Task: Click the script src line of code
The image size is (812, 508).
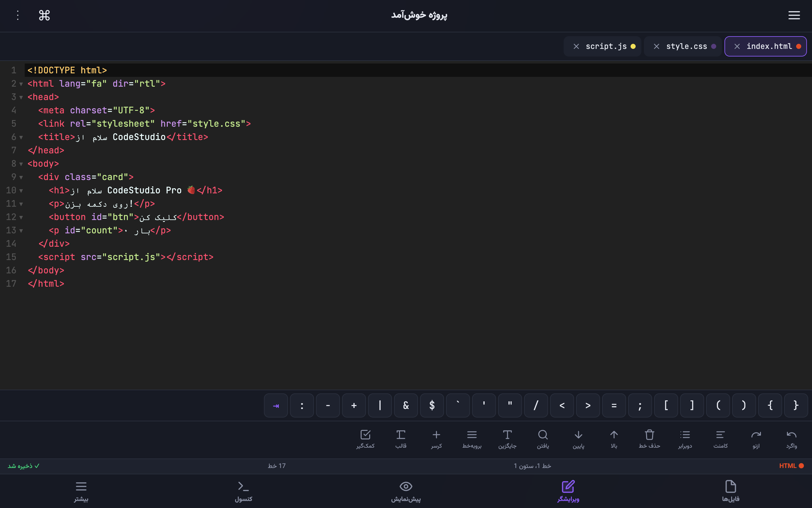Action: (126, 257)
